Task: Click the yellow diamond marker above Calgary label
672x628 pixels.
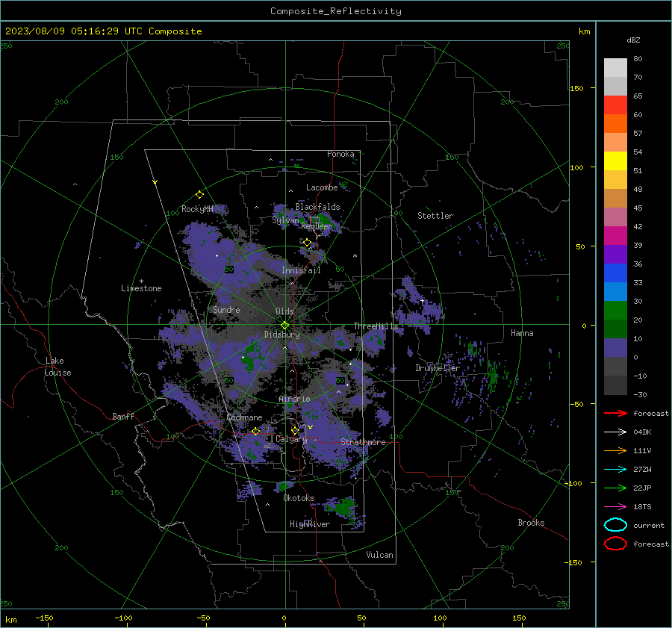Action: click(295, 430)
